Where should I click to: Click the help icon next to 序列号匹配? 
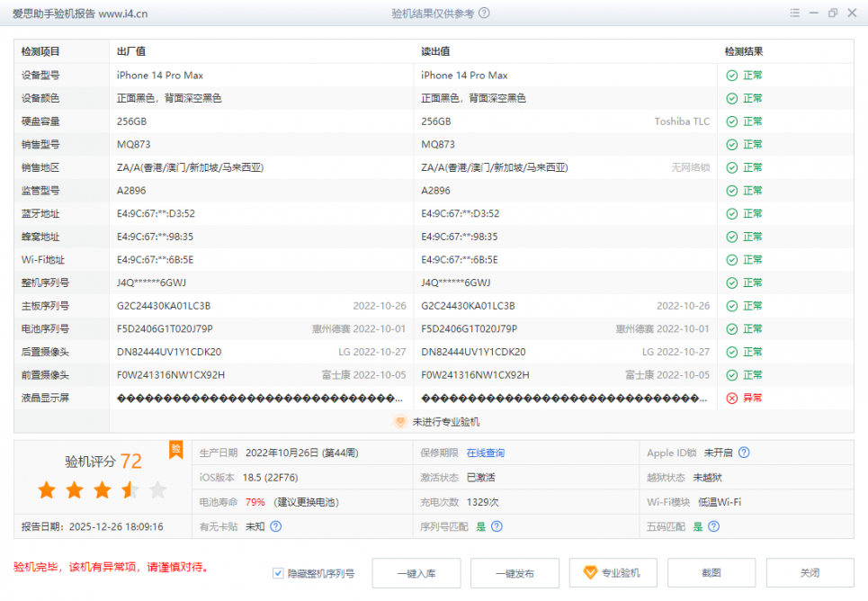[x=497, y=526]
